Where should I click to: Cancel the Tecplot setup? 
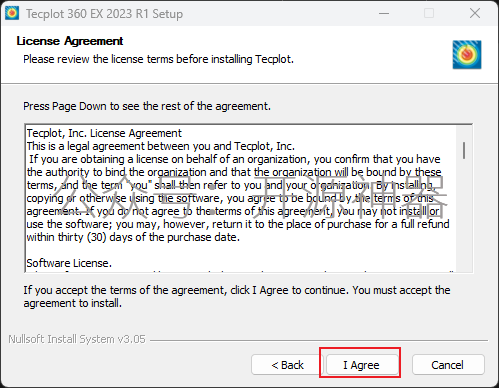tap(448, 365)
